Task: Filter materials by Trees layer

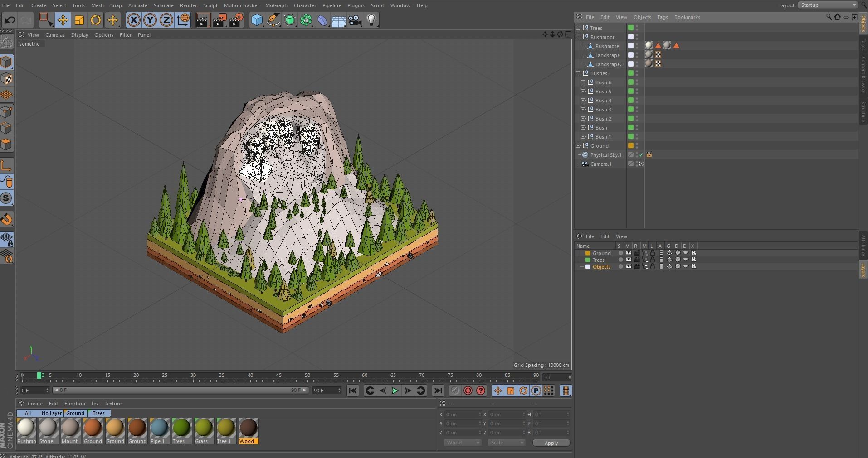Action: (x=98, y=413)
